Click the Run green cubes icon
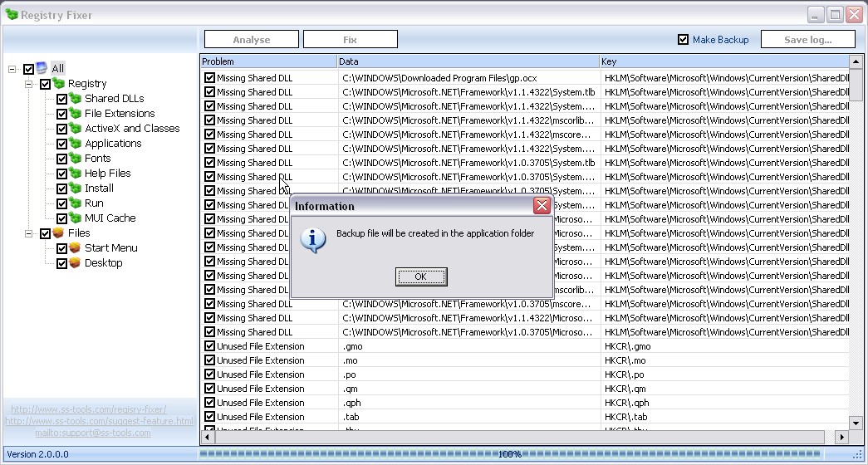Image resolution: width=868 pixels, height=465 pixels. [x=75, y=203]
